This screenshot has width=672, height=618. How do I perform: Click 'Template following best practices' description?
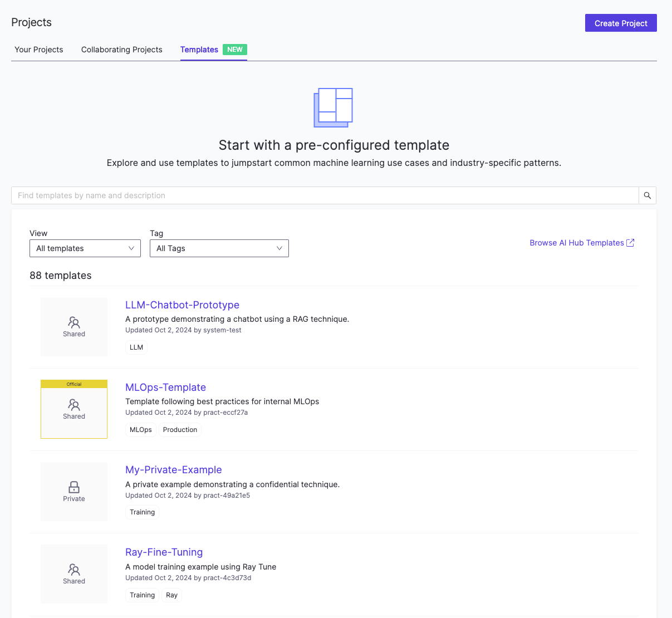(222, 401)
